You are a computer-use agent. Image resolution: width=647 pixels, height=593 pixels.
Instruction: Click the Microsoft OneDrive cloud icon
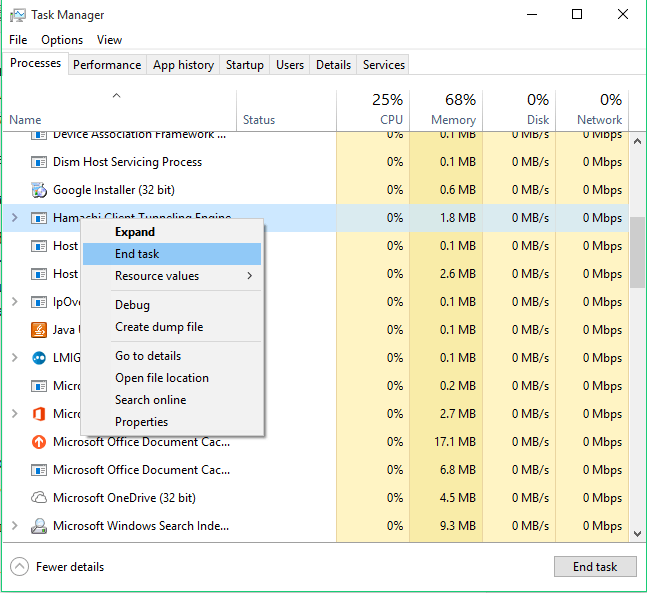[39, 498]
